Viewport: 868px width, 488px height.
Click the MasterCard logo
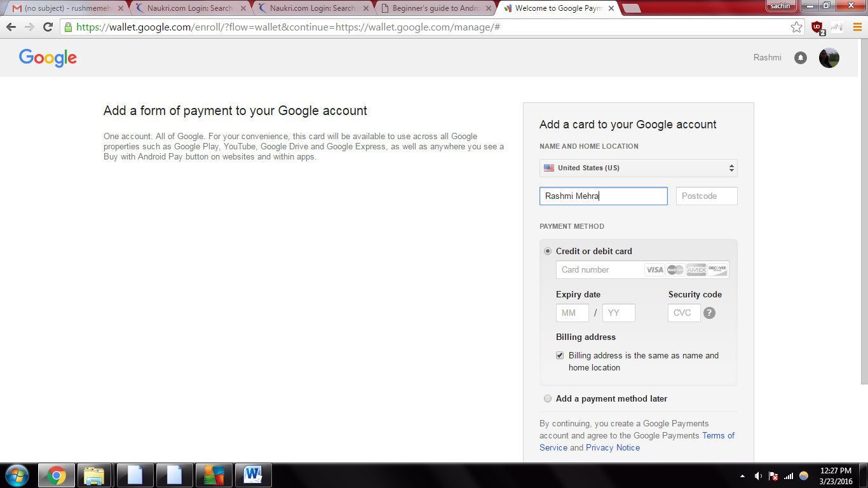click(x=675, y=269)
